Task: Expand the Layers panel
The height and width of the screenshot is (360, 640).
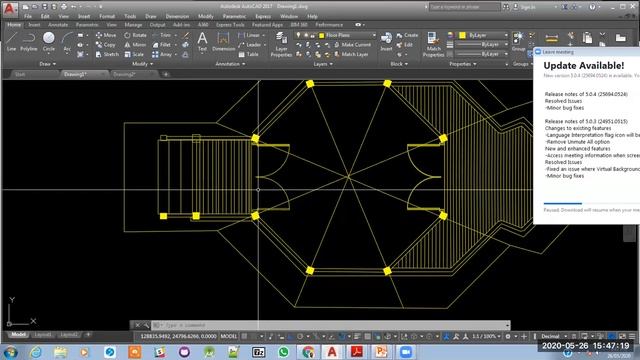Action: [323, 64]
